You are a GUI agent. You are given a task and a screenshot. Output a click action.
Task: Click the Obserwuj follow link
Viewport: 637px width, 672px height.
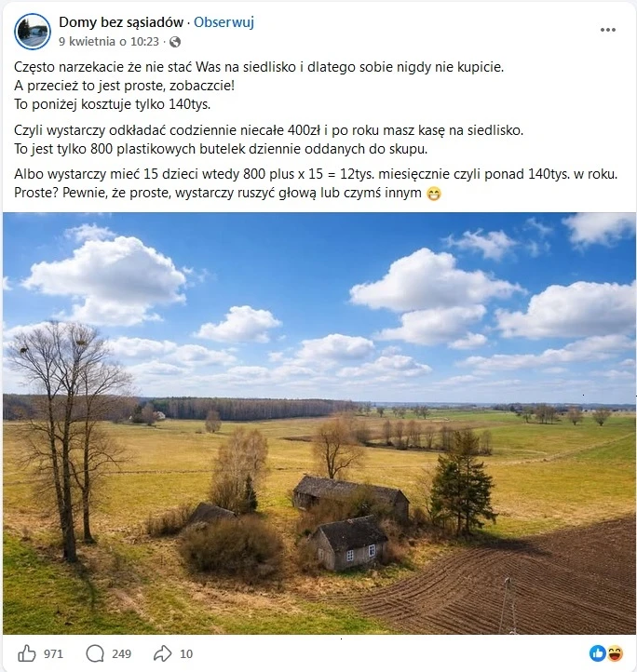tap(224, 21)
